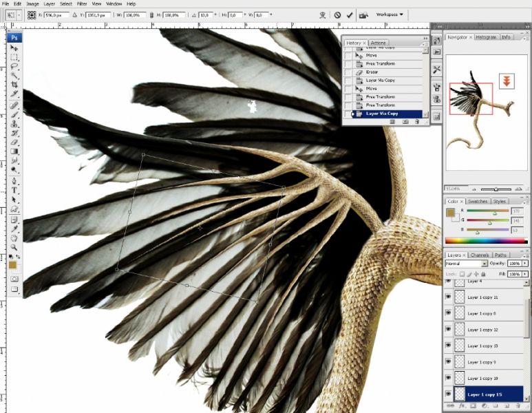The height and width of the screenshot is (413, 532).
Task: Select the Eyedropper tool
Action: pos(14,229)
